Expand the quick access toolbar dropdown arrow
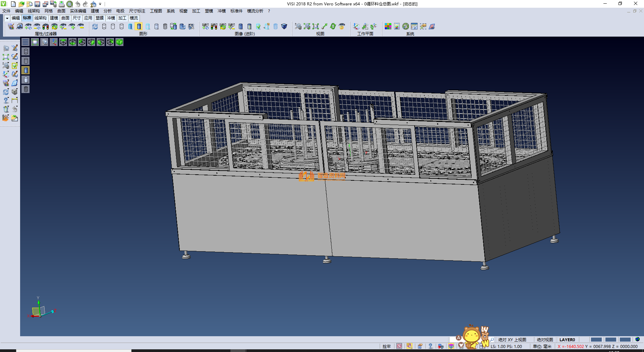The width and height of the screenshot is (644, 352). click(100, 4)
